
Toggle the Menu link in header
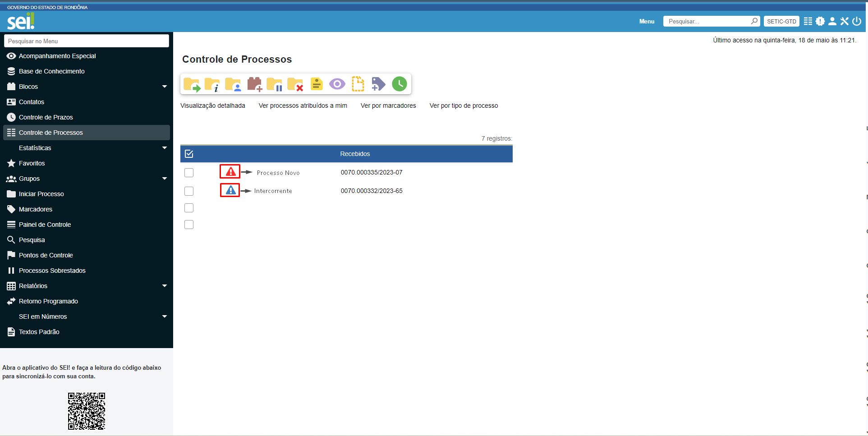[647, 21]
